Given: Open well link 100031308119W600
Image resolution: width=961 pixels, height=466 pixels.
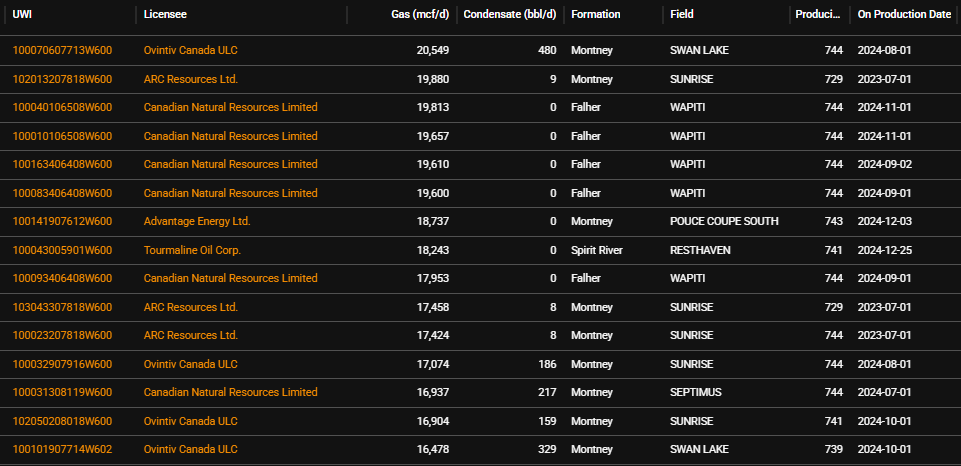Looking at the screenshot, I should (62, 392).
